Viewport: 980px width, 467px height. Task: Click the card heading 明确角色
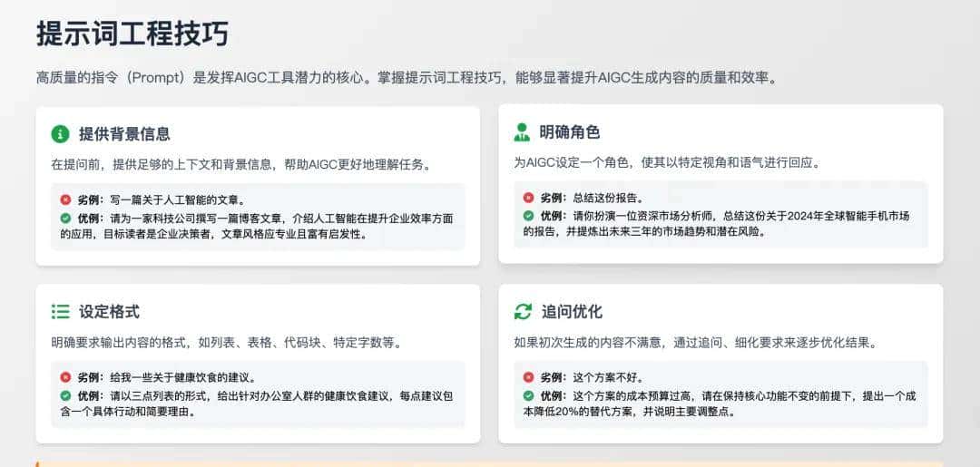(569, 131)
